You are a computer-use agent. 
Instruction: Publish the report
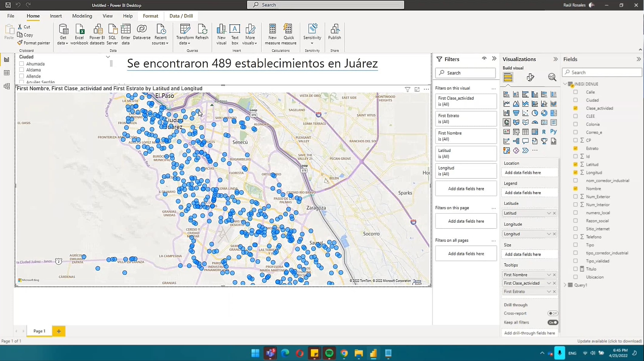point(335,32)
